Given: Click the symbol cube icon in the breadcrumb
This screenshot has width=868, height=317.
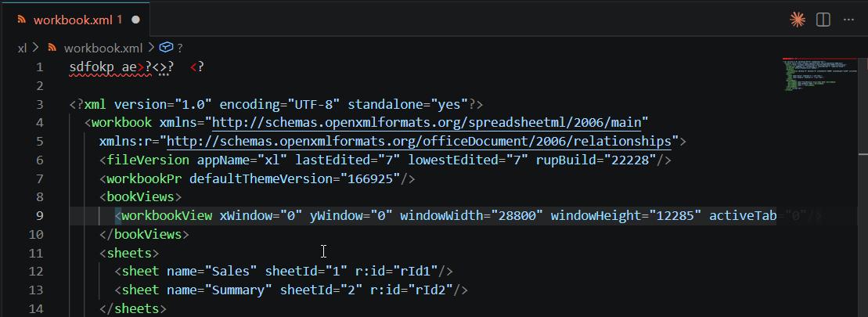Looking at the screenshot, I should point(167,48).
